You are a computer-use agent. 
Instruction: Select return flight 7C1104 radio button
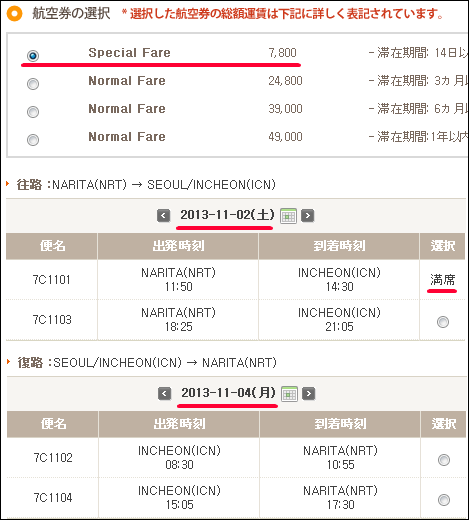coord(444,500)
